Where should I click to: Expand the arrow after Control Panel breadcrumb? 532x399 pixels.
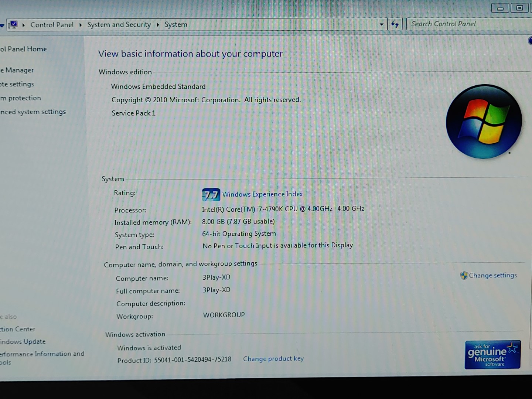81,25
